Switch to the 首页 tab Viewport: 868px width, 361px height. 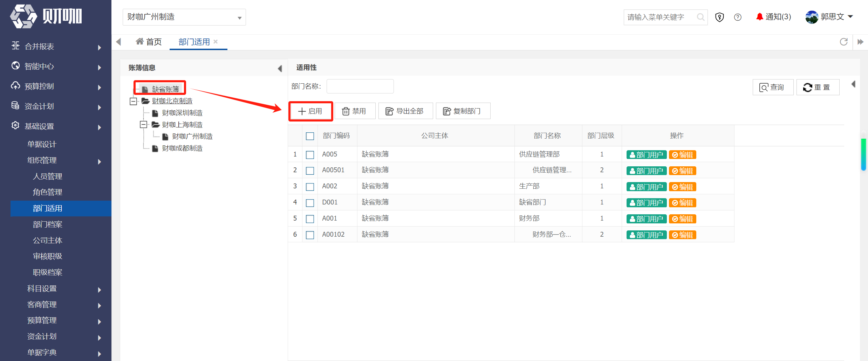[149, 42]
